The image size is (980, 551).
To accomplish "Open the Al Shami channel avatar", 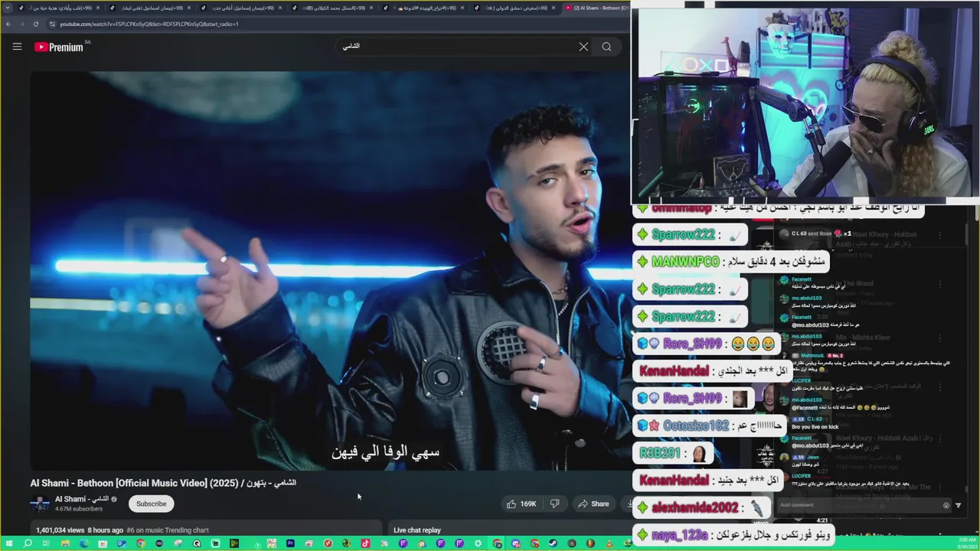I will 40,503.
